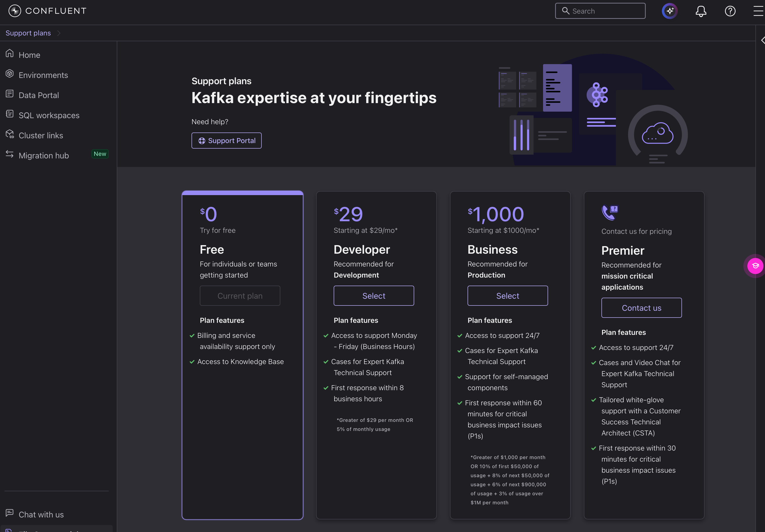Click the $29 price on Developer plan

349,214
